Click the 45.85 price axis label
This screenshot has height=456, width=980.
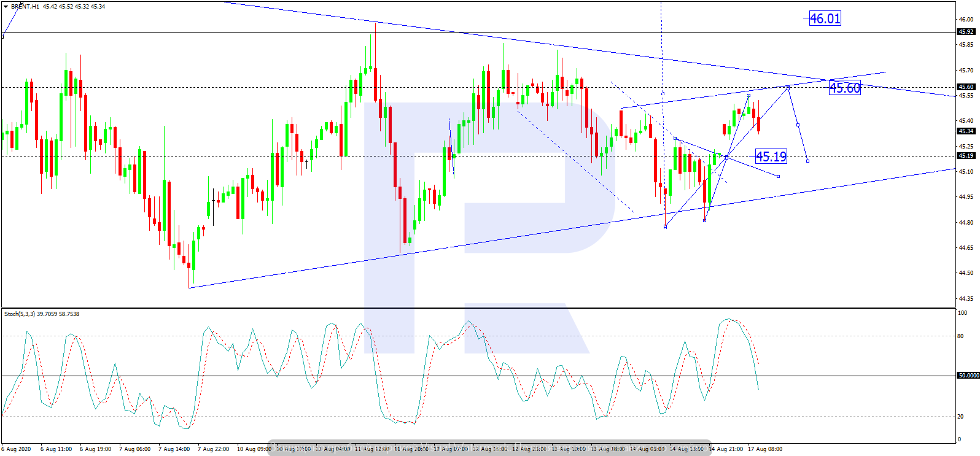[x=966, y=45]
